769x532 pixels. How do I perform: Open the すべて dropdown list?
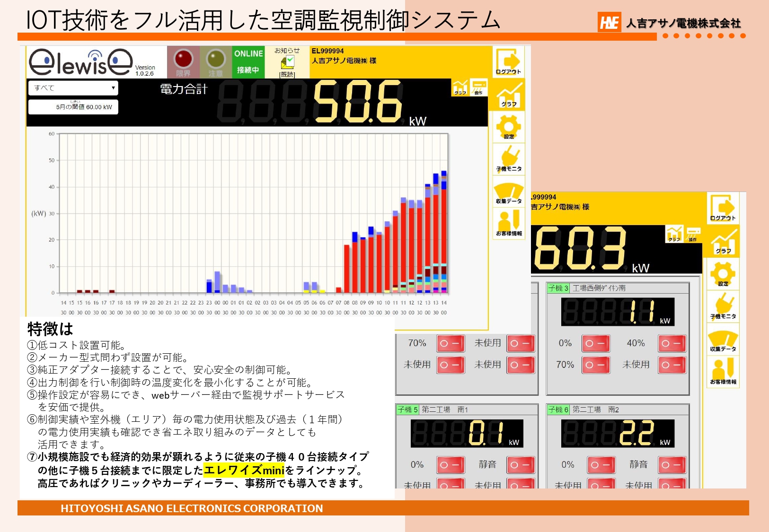[x=73, y=88]
